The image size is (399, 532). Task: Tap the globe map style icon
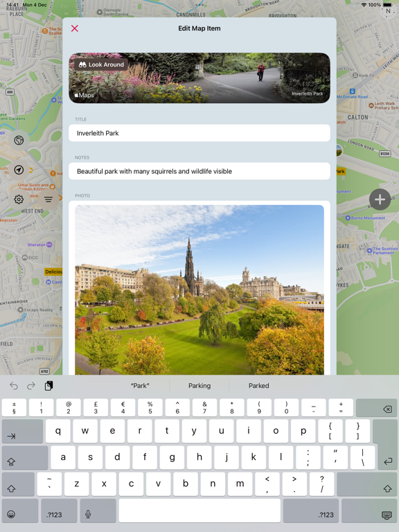tap(19, 140)
